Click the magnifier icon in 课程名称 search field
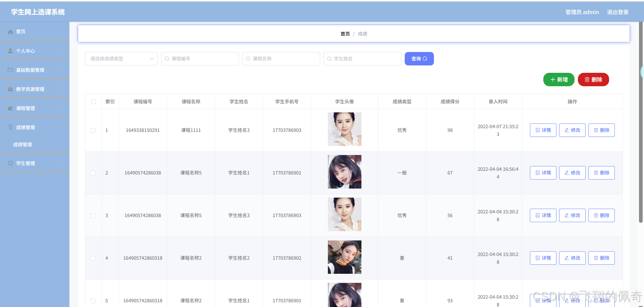 click(248, 59)
